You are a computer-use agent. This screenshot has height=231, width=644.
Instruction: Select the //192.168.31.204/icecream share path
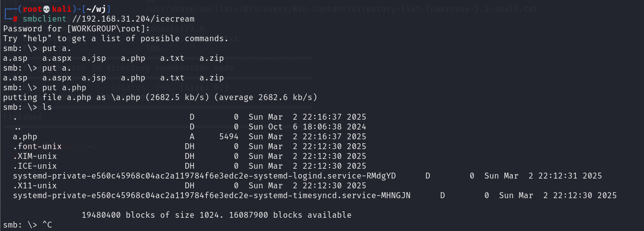coord(131,19)
